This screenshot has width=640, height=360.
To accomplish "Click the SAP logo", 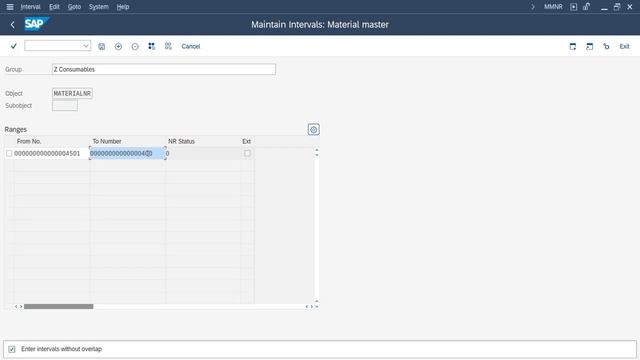I will coord(36,24).
